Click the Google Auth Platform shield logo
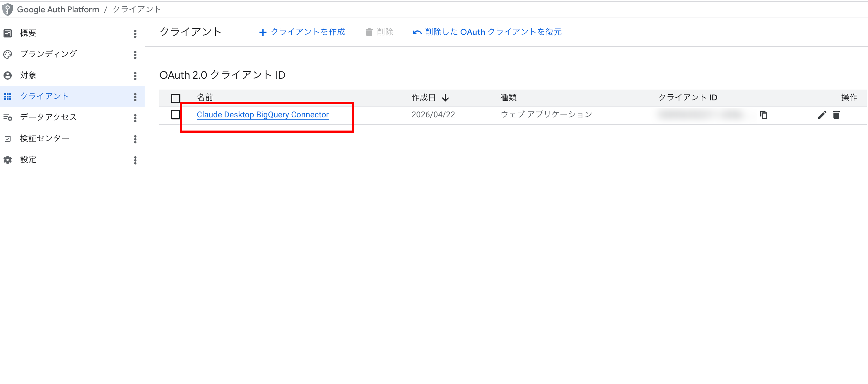 [x=7, y=9]
